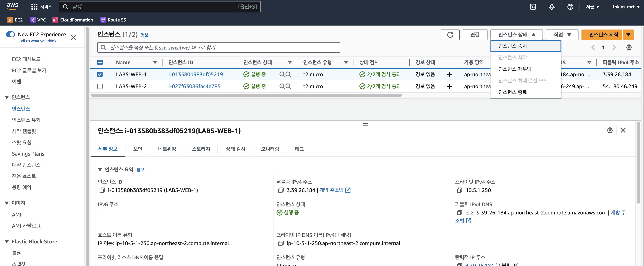Viewport: 644px width, 266px height.
Task: Open the 서울 region selector dropdown
Action: [x=593, y=7]
